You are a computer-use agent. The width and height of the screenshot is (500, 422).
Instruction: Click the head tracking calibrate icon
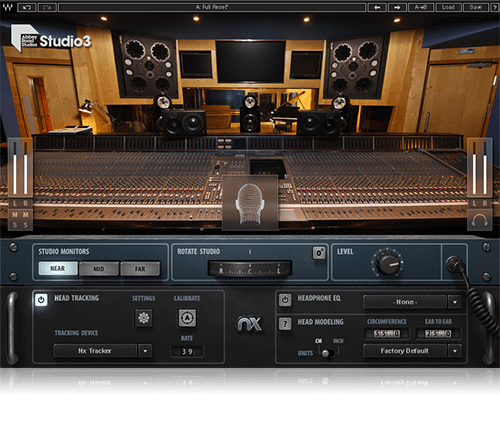[x=187, y=318]
